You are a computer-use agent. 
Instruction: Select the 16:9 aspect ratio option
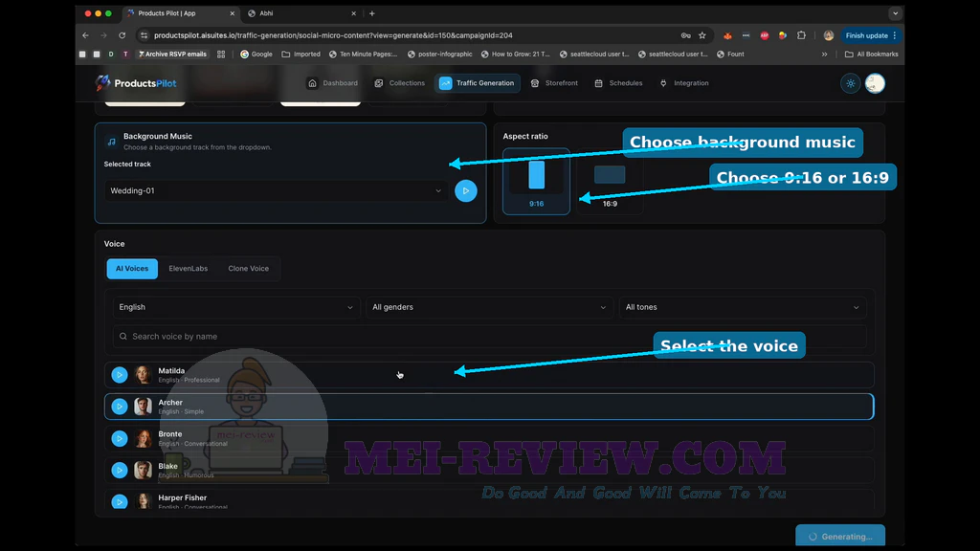click(x=610, y=182)
